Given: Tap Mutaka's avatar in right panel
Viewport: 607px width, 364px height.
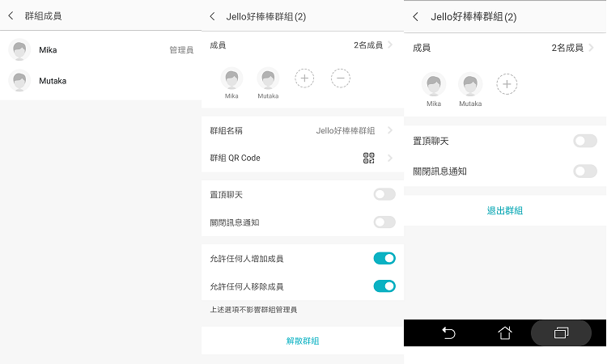Looking at the screenshot, I should coord(470,84).
